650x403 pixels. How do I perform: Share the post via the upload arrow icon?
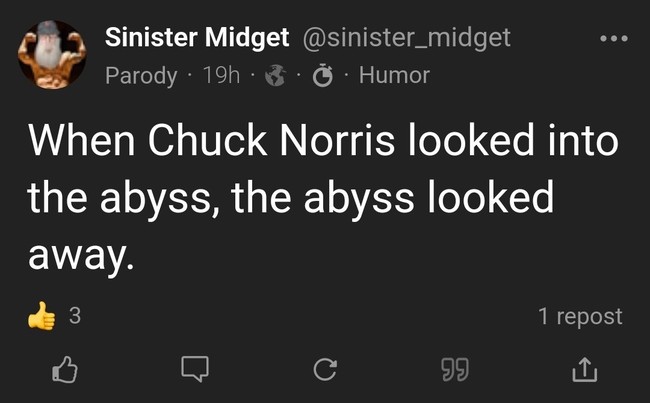pos(582,370)
